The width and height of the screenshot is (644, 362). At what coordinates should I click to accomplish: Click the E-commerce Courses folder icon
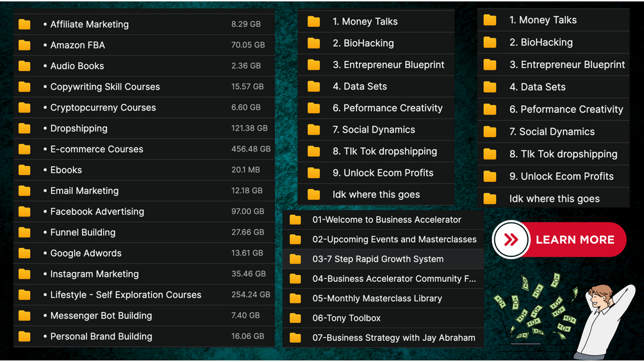24,149
